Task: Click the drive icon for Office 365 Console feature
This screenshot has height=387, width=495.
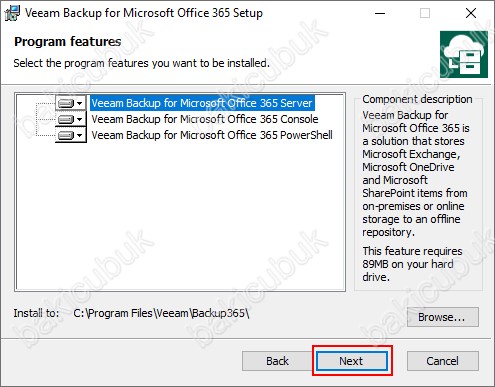Action: coord(66,119)
